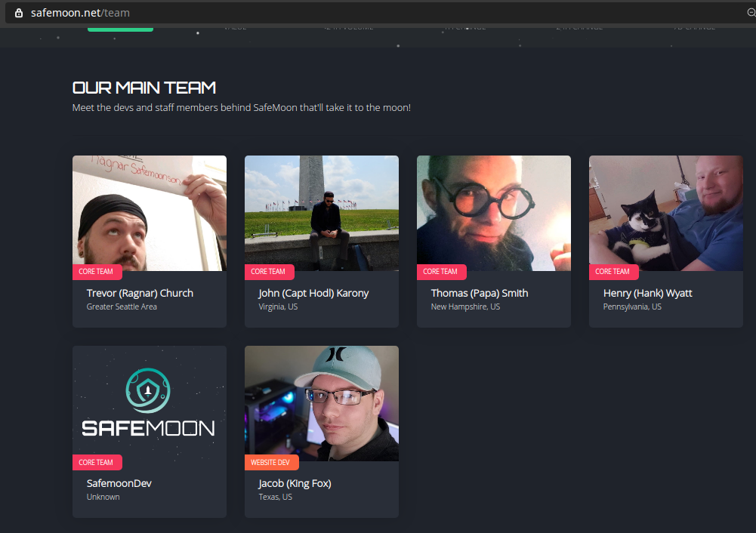Click the Pennsylvania, US location text
The image size is (756, 533).
(x=632, y=307)
